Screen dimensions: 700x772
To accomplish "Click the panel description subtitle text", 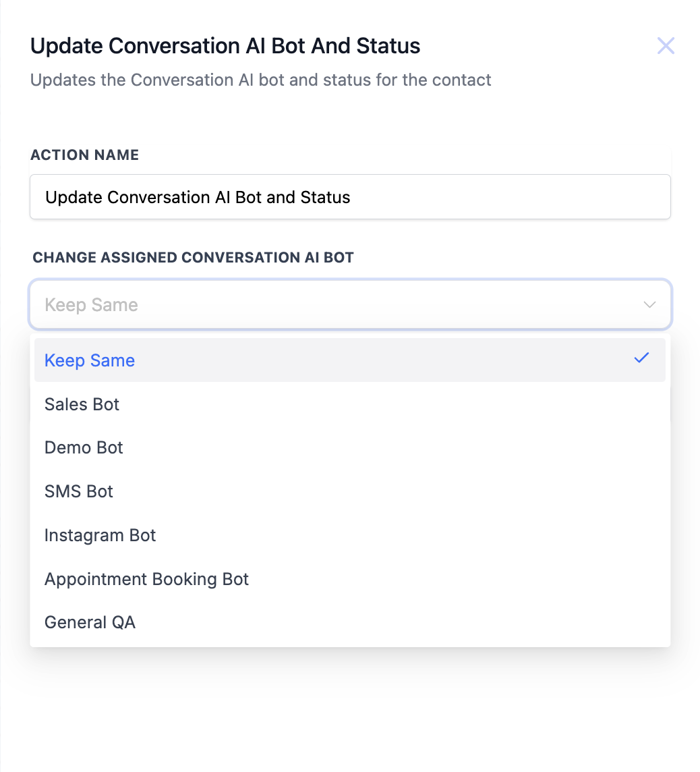I will coord(260,80).
